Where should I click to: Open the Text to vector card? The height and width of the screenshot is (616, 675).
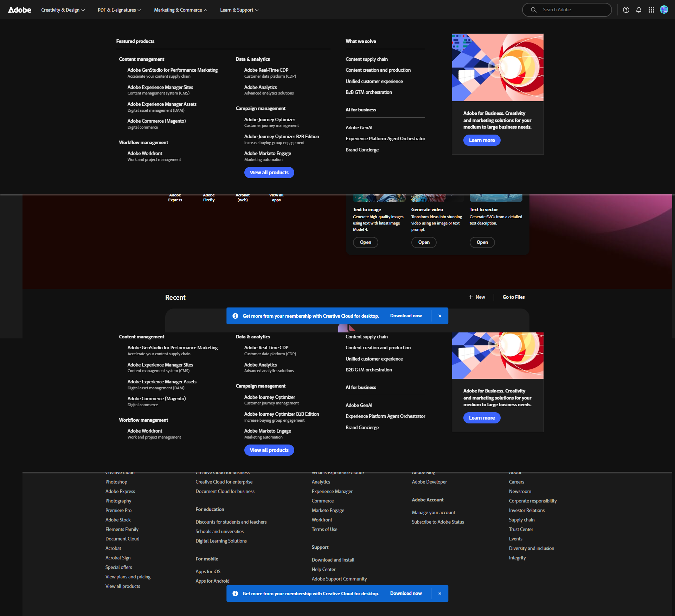[482, 242]
